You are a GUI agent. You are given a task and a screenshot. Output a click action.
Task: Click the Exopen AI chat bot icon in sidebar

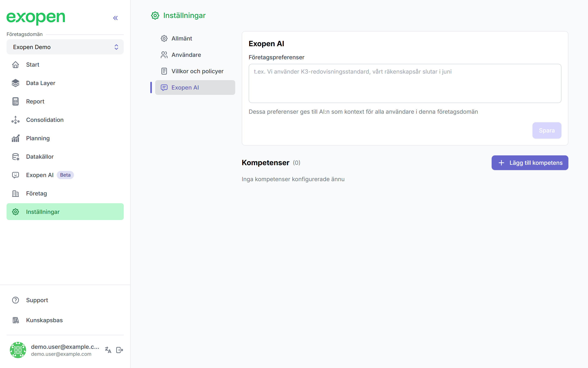(x=16, y=175)
